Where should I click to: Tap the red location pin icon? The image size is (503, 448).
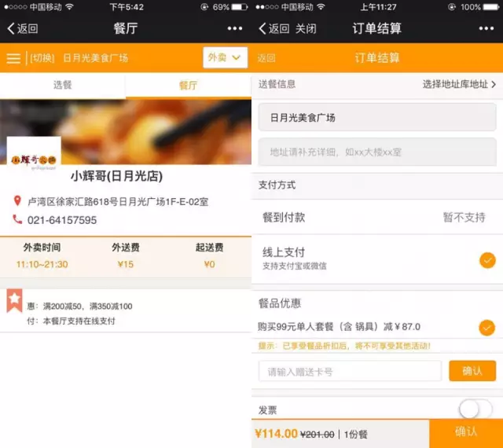point(17,201)
